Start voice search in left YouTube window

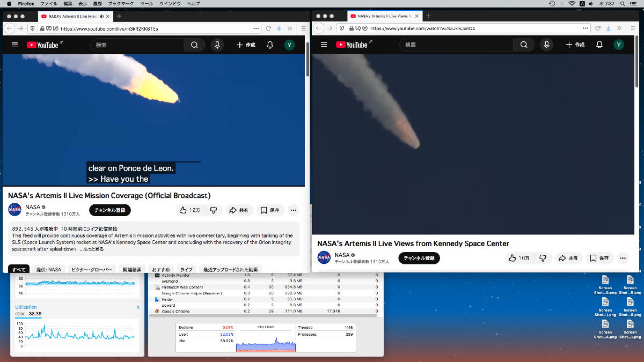click(217, 45)
